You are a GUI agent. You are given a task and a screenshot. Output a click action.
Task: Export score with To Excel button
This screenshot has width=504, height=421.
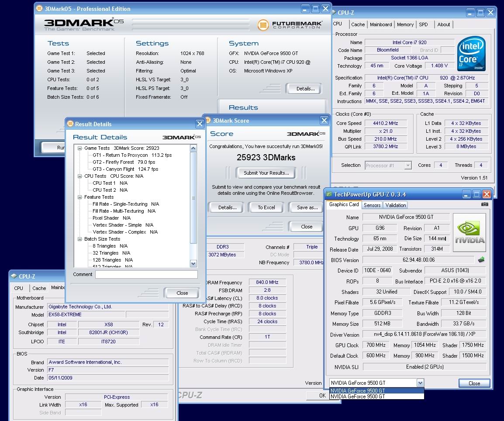[x=266, y=207]
